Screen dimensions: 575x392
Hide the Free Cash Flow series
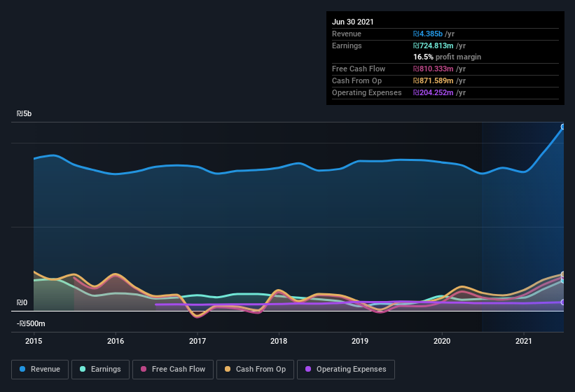pos(173,370)
